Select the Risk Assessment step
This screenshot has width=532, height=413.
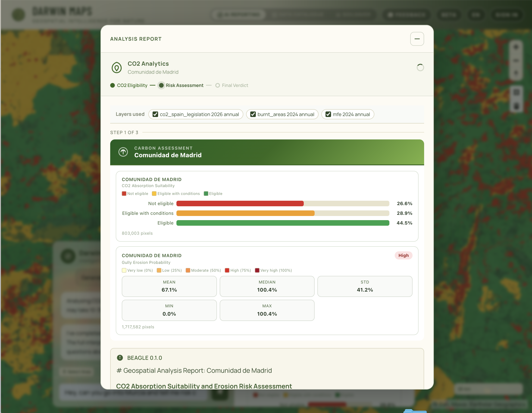point(181,85)
